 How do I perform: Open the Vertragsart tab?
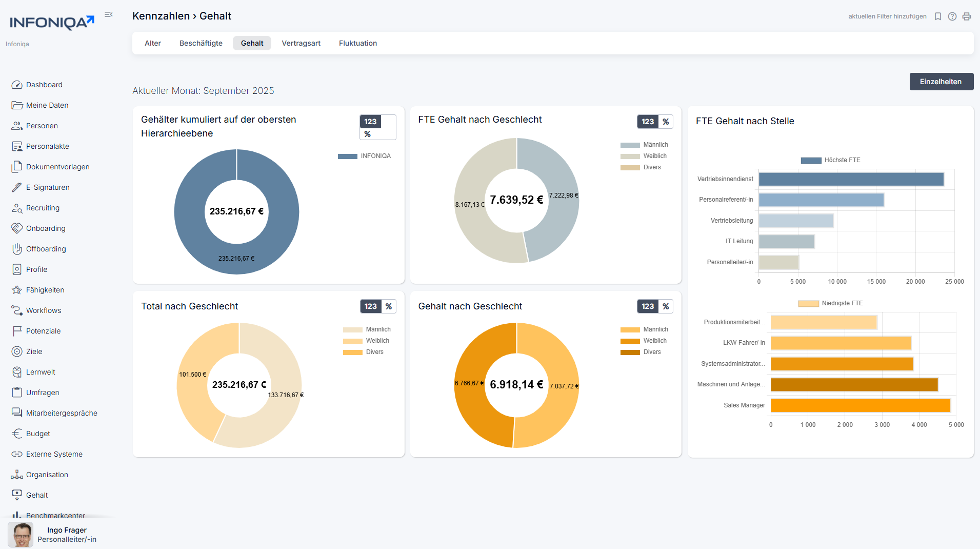click(x=301, y=43)
